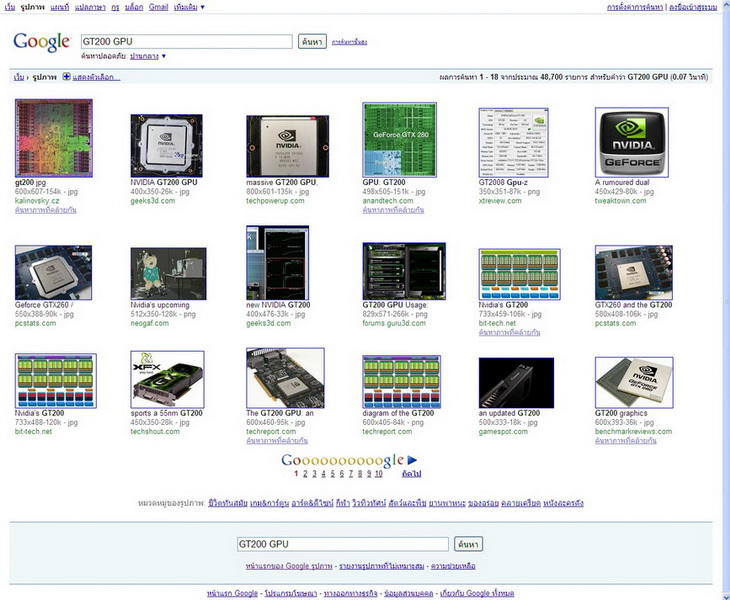Image resolution: width=730 pixels, height=600 pixels.
Task: Click similar images link under anandtech.com result
Action: click(393, 210)
